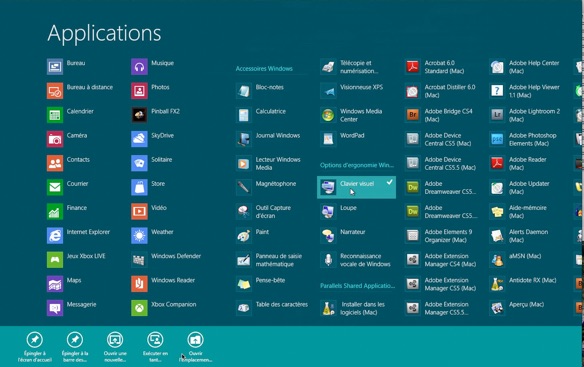
Task: Open Adobe Help Center (Mac)
Action: click(524, 67)
